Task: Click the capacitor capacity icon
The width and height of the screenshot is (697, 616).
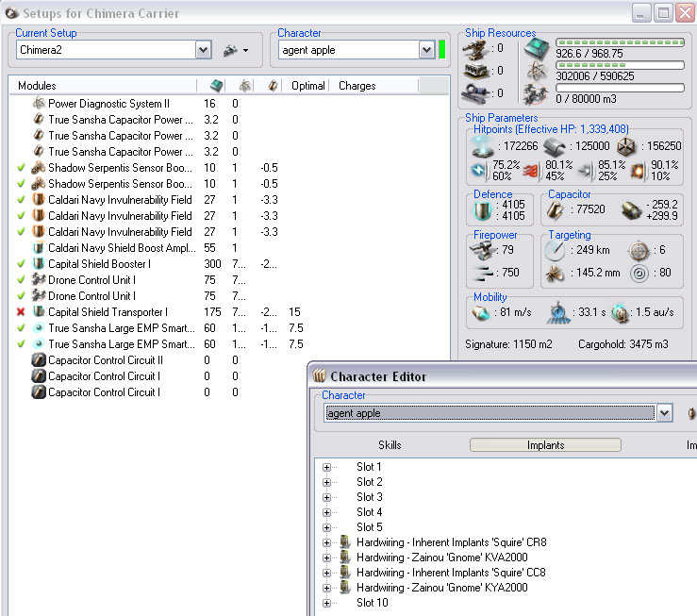Action: point(556,209)
